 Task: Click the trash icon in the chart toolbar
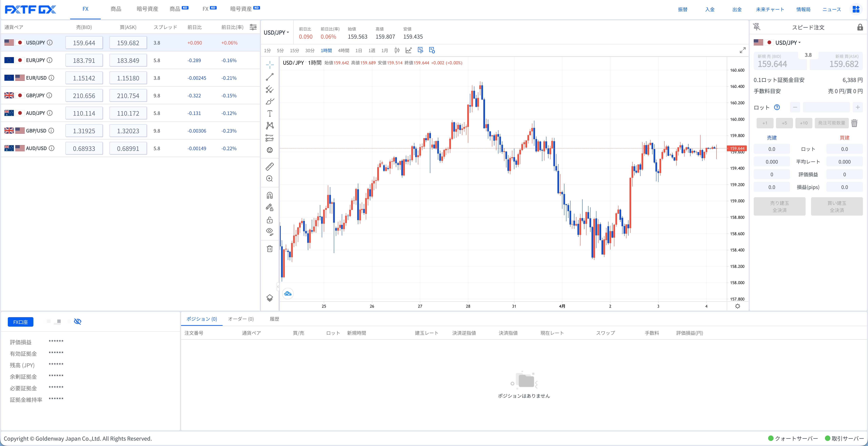tap(270, 249)
